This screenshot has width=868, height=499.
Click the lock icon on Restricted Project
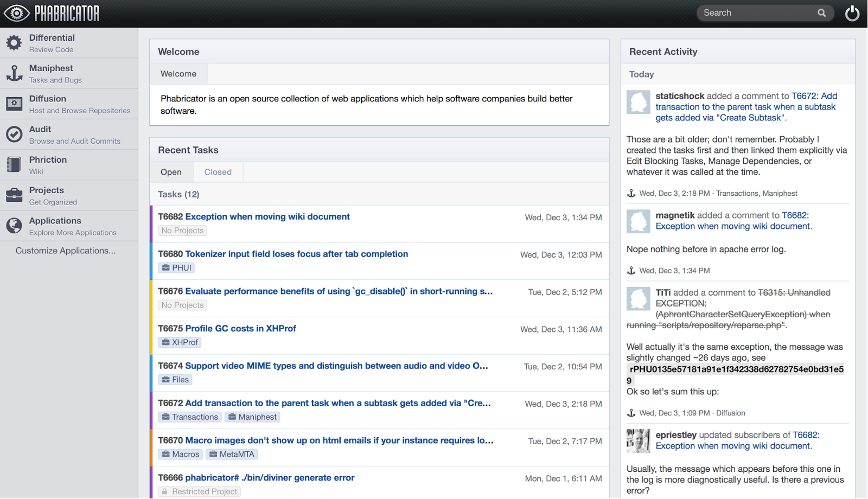(164, 491)
